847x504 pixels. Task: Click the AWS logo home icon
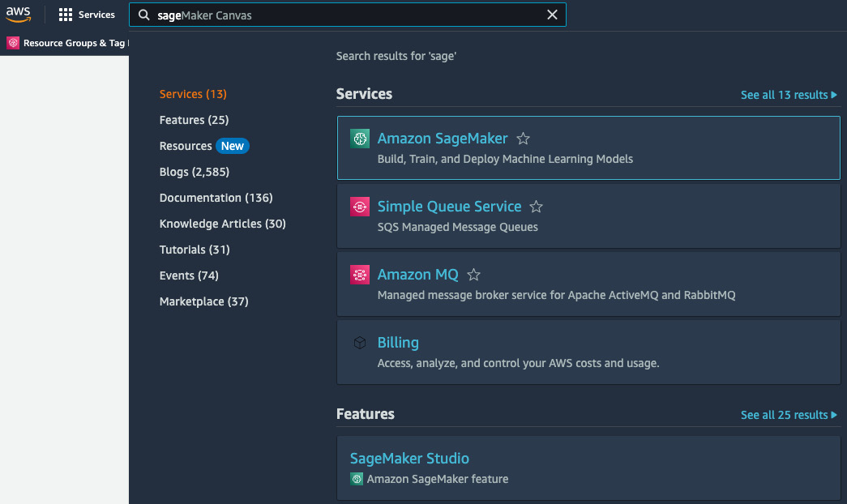click(18, 15)
